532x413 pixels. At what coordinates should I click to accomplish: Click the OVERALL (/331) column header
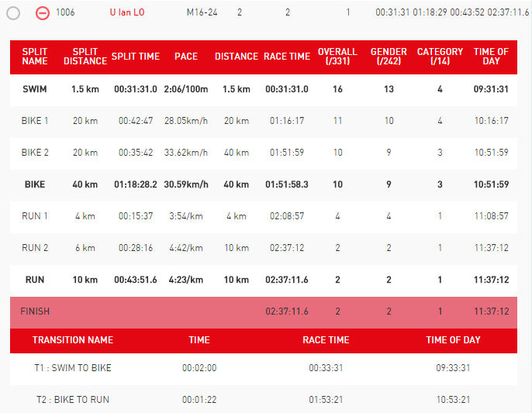tap(337, 57)
